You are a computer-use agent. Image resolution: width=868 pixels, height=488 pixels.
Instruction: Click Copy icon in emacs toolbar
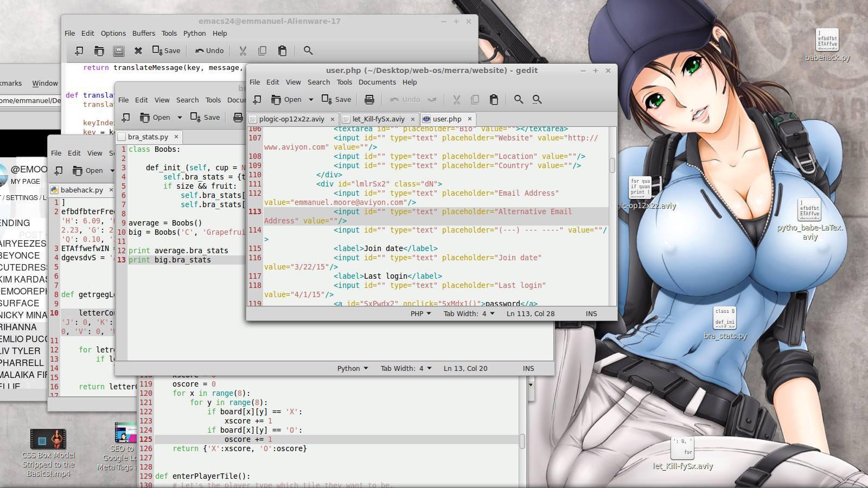pyautogui.click(x=262, y=51)
